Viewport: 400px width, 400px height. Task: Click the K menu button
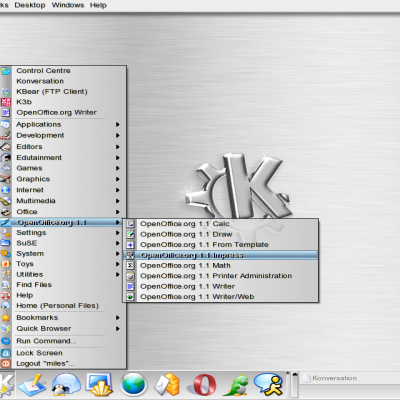7,385
